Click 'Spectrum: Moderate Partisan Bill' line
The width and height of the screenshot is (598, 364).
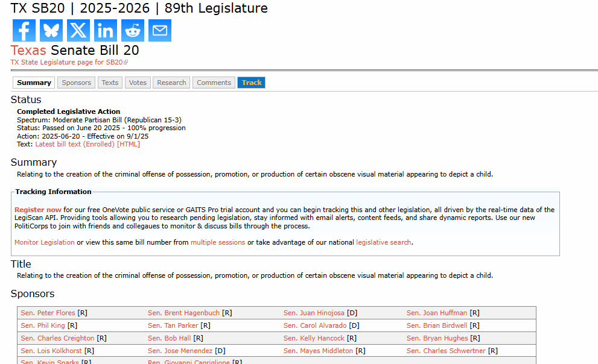99,120
